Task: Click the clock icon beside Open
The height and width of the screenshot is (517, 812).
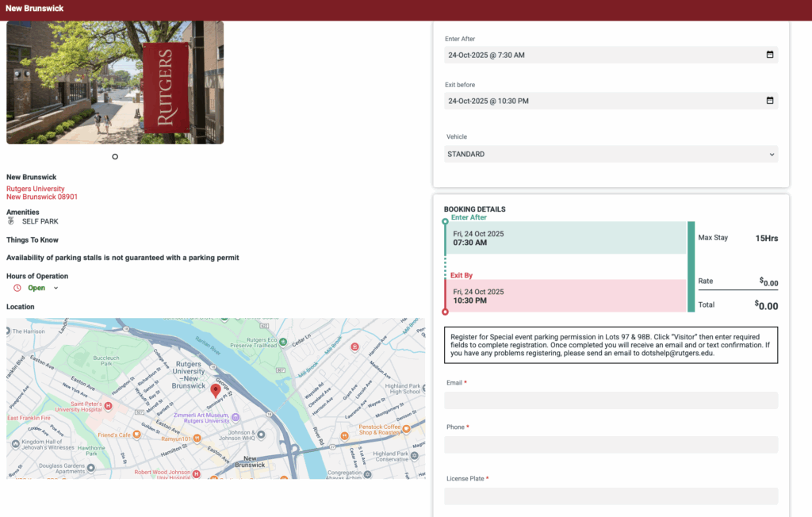Action: 17,288
